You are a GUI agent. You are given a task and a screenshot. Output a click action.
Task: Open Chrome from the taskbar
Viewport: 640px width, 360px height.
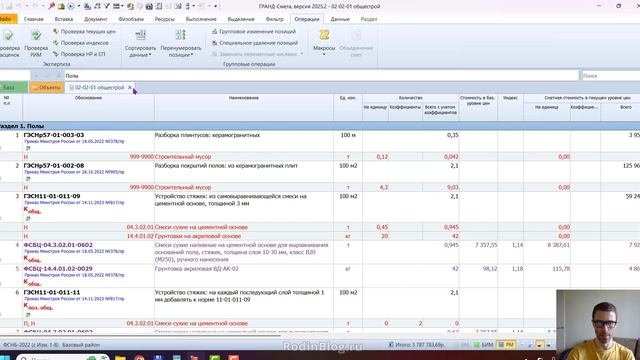click(x=140, y=358)
